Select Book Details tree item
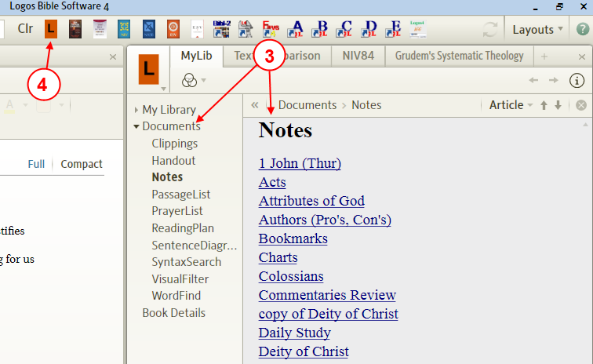 pyautogui.click(x=173, y=313)
